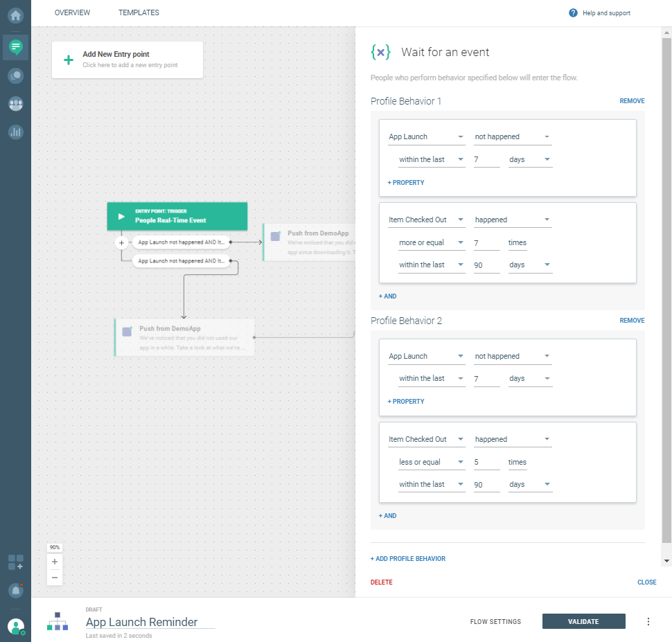This screenshot has width=672, height=642.
Task: Open the user account avatar icon
Action: [x=15, y=627]
